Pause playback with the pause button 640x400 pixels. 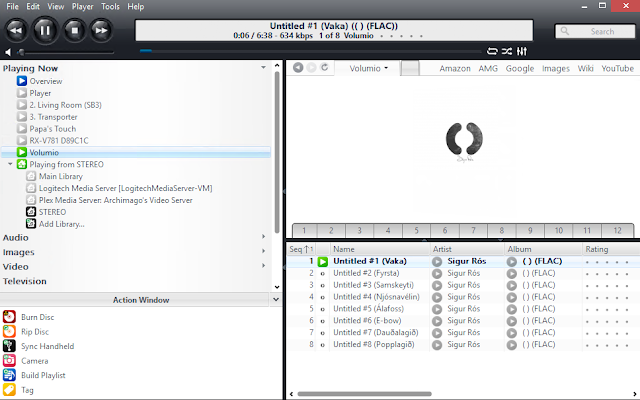coord(45,30)
